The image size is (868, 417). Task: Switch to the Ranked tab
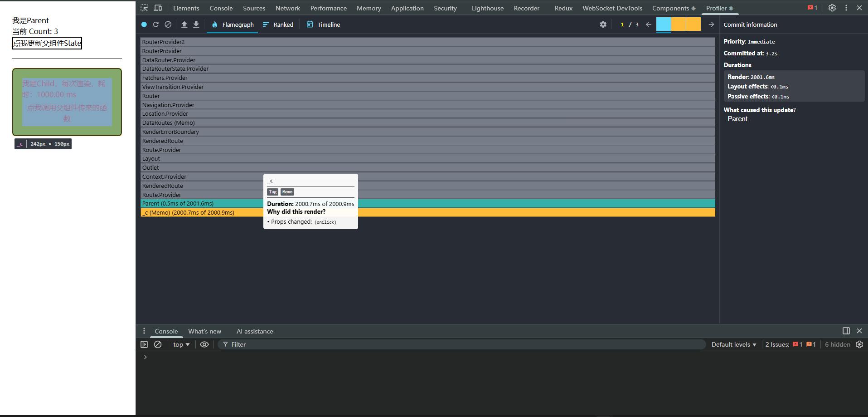278,25
